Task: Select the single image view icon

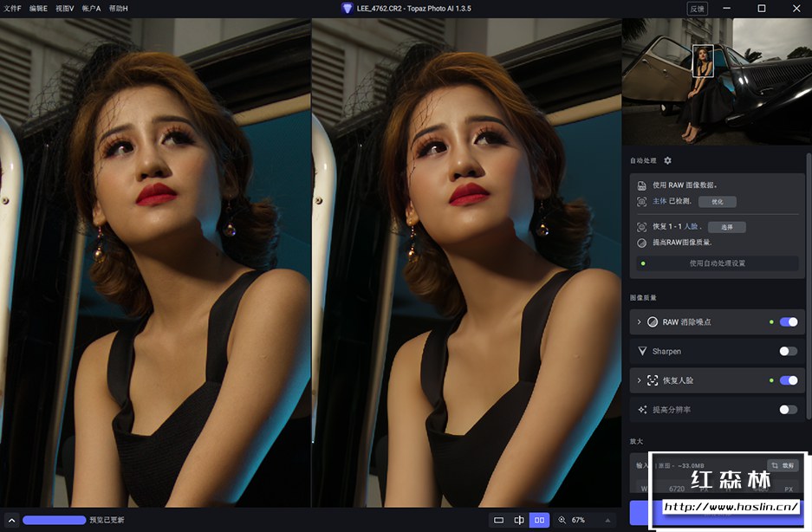Action: click(x=498, y=520)
